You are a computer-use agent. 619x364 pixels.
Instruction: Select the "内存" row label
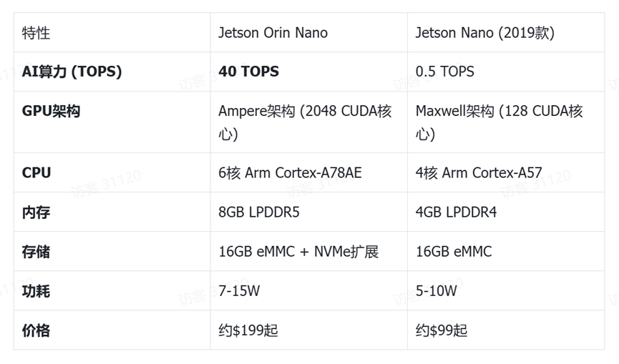pos(36,212)
